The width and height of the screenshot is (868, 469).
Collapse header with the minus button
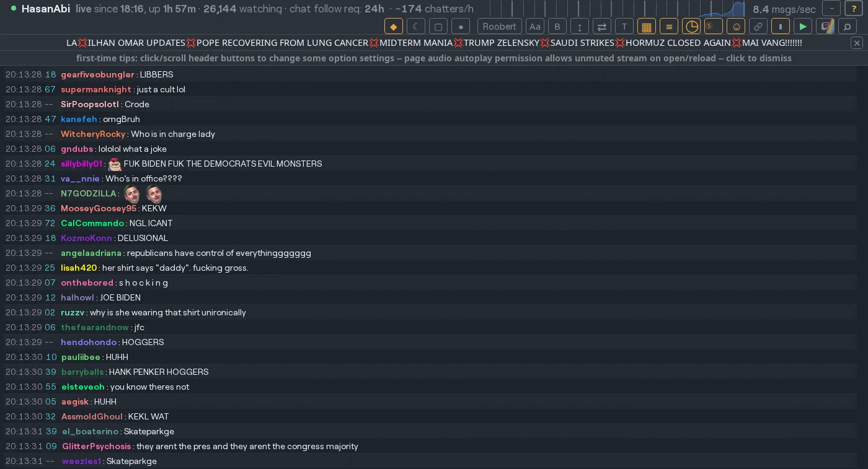831,9
